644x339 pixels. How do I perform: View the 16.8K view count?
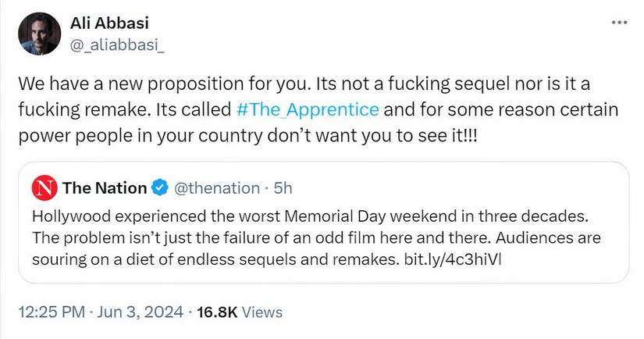pos(217,312)
